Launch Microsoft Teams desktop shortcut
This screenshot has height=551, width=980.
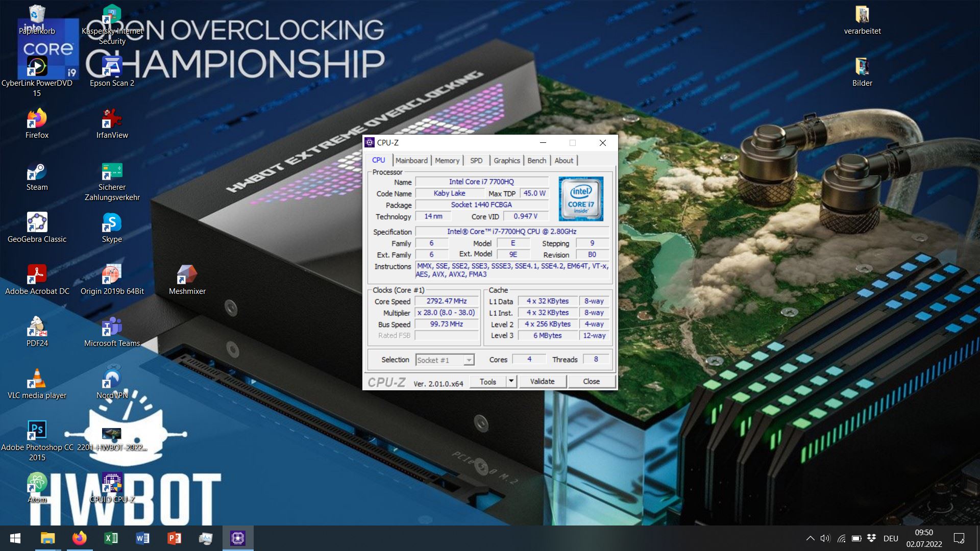pos(112,332)
